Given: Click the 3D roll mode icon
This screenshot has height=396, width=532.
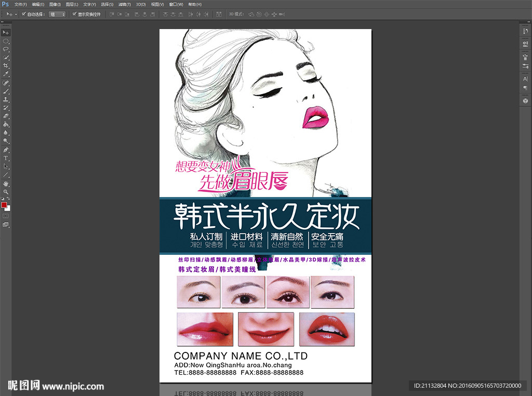Looking at the screenshot, I should click(x=259, y=14).
